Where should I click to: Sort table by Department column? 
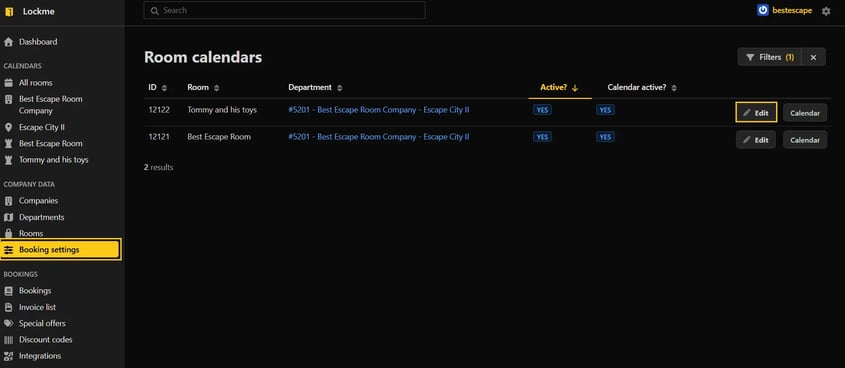315,87
